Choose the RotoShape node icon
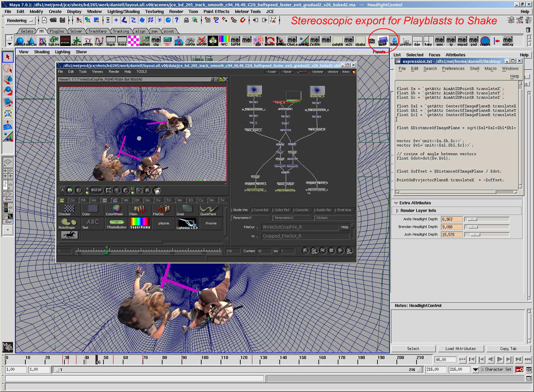534x392 pixels. pos(68,222)
